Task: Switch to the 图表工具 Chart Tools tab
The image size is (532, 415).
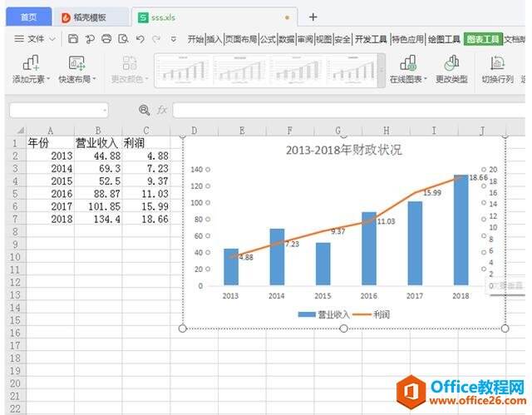Action: click(483, 39)
